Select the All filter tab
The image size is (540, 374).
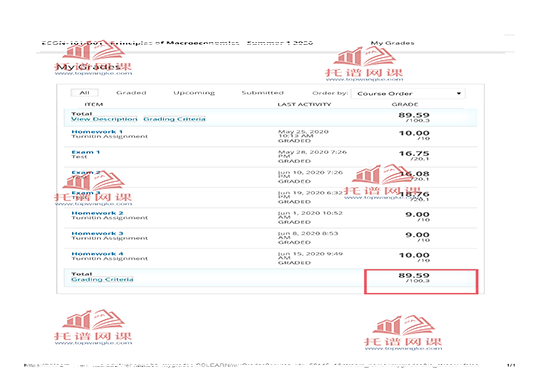84,93
